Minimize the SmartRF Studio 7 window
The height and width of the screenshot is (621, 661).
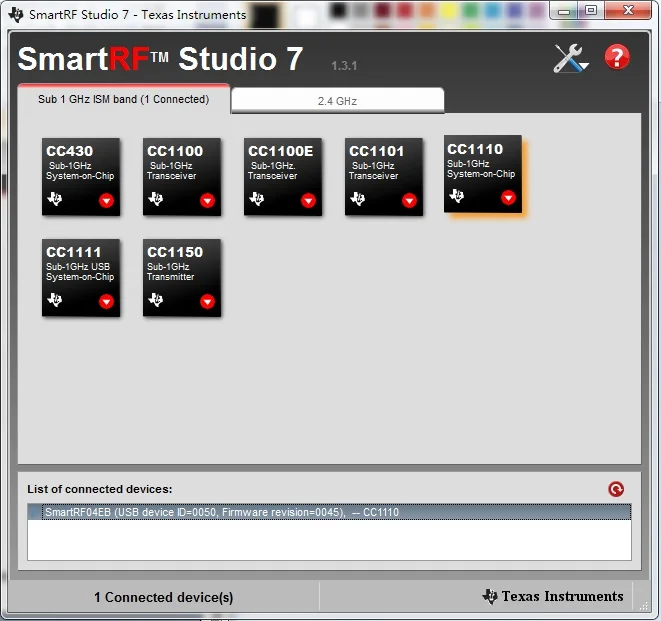coord(564,11)
